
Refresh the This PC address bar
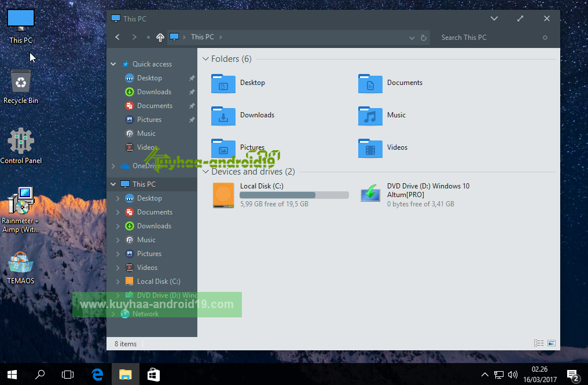coord(424,38)
